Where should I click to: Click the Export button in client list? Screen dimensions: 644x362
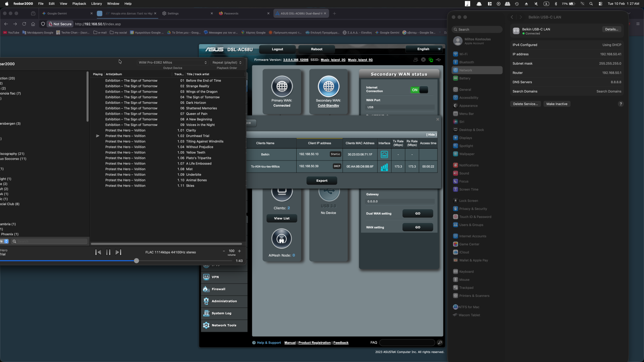pos(322,181)
